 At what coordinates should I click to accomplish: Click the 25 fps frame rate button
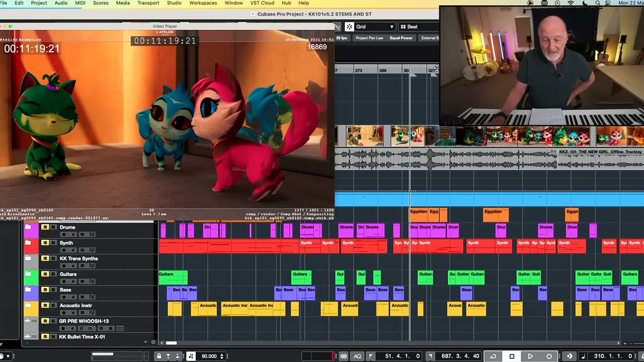click(x=342, y=38)
